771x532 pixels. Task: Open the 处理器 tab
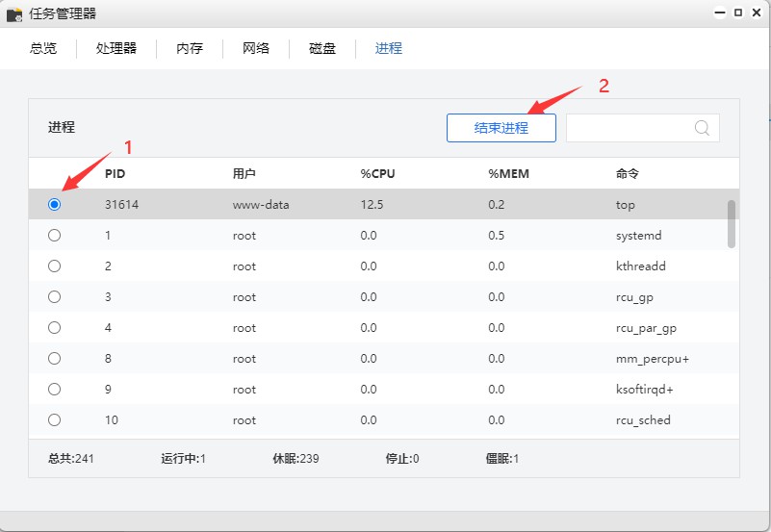click(x=116, y=48)
